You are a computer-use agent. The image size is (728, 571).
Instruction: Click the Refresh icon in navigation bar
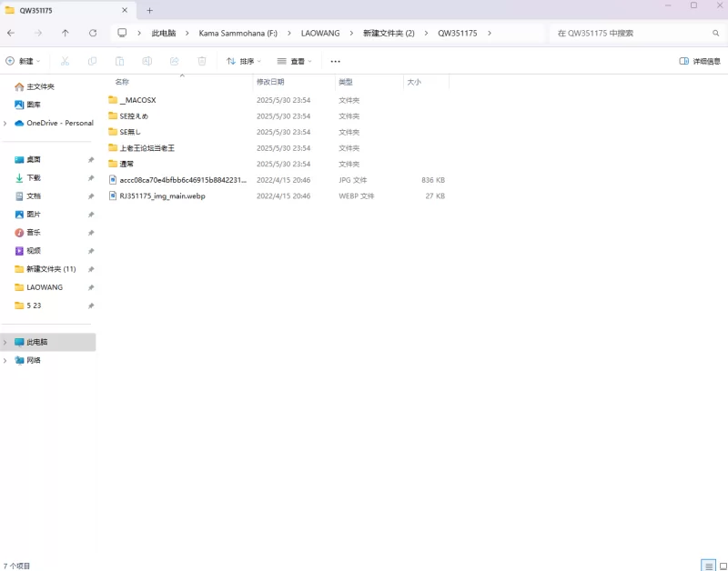tap(93, 33)
